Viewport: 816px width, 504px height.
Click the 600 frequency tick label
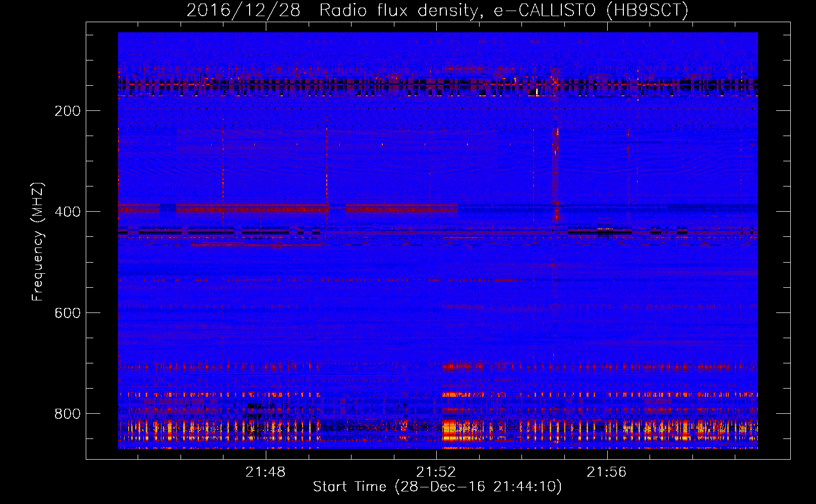pyautogui.click(x=68, y=313)
